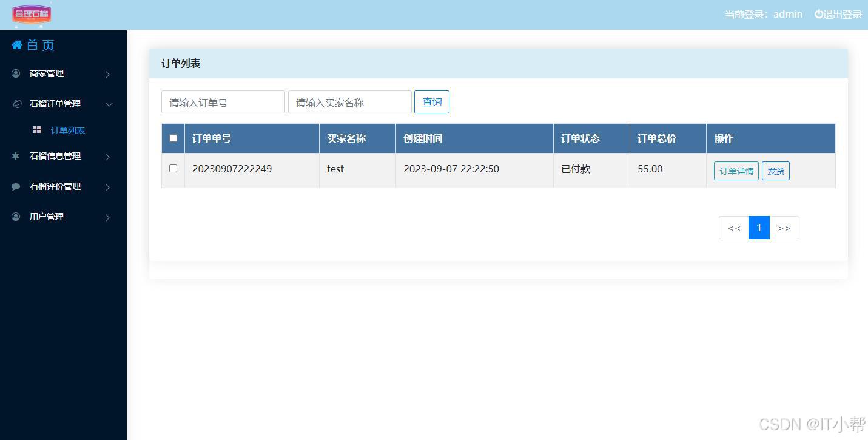The height and width of the screenshot is (440, 868).
Task: Open the 商家管理 menu
Action: click(63, 73)
